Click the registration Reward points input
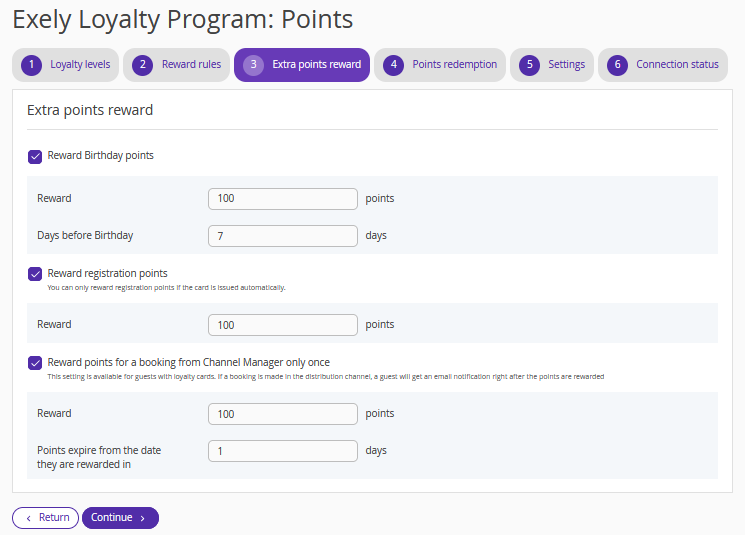745x535 pixels. 282,325
